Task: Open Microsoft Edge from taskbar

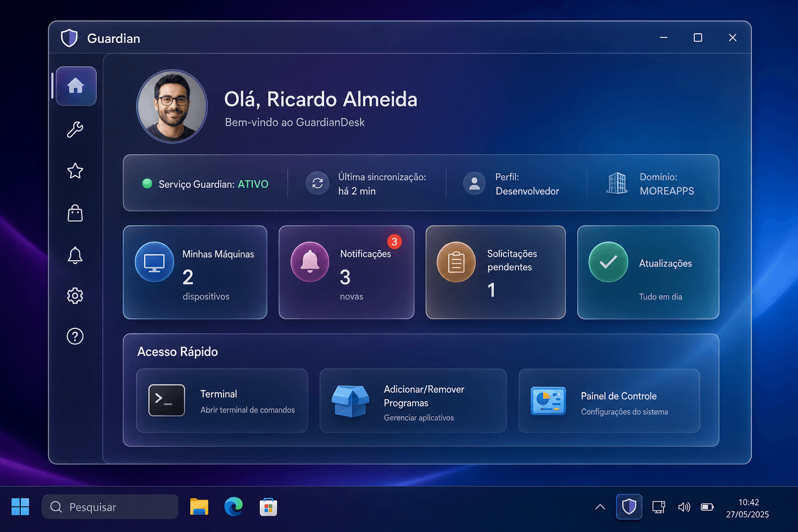Action: click(x=234, y=507)
